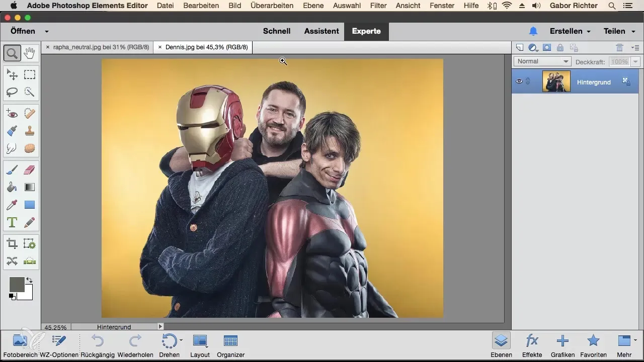Set the background white color swatch
This screenshot has width=644, height=362.
27,295
